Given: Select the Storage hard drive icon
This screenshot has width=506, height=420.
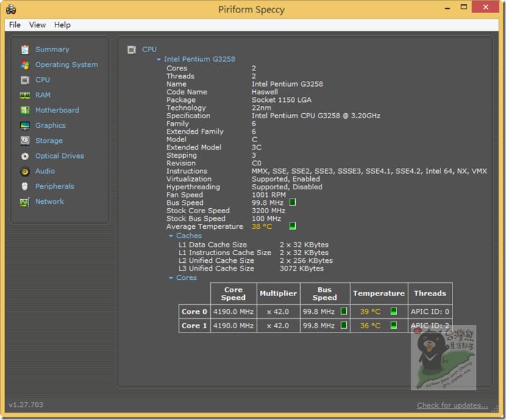Looking at the screenshot, I should [25, 141].
